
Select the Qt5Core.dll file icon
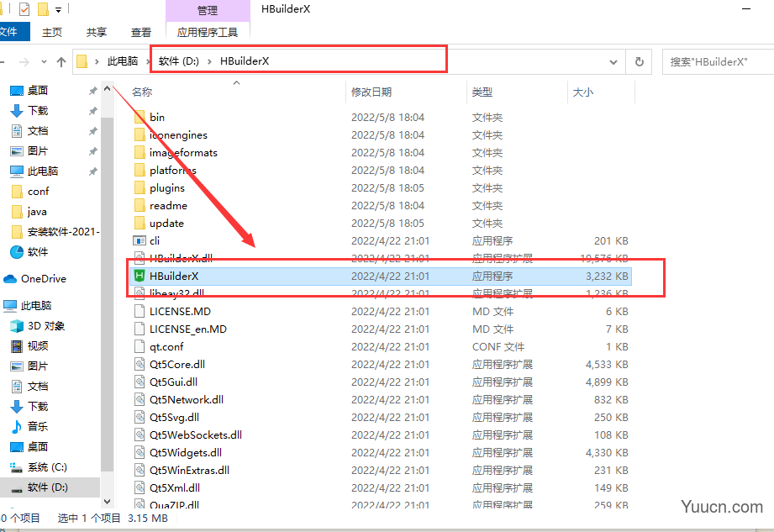pyautogui.click(x=140, y=364)
